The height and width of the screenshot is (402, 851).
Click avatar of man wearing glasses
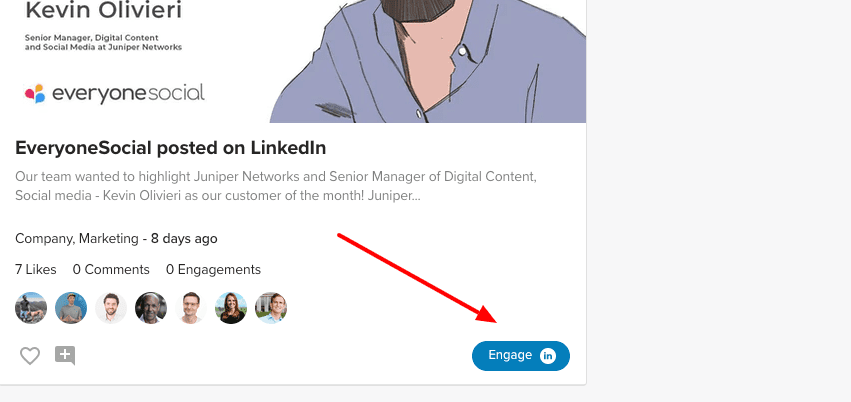tap(191, 308)
